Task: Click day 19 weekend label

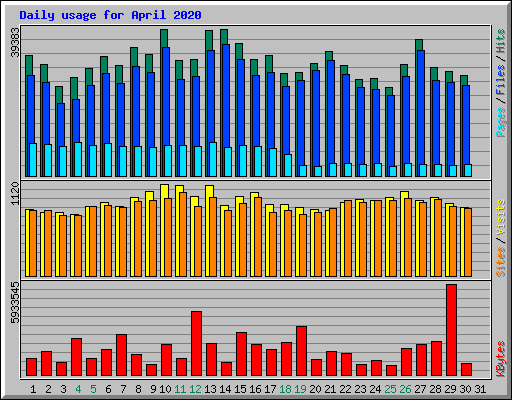Action: [300, 389]
